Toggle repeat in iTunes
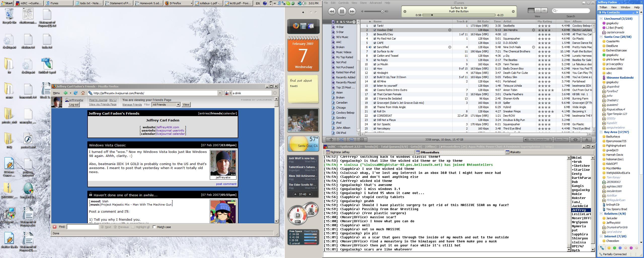 (x=351, y=140)
